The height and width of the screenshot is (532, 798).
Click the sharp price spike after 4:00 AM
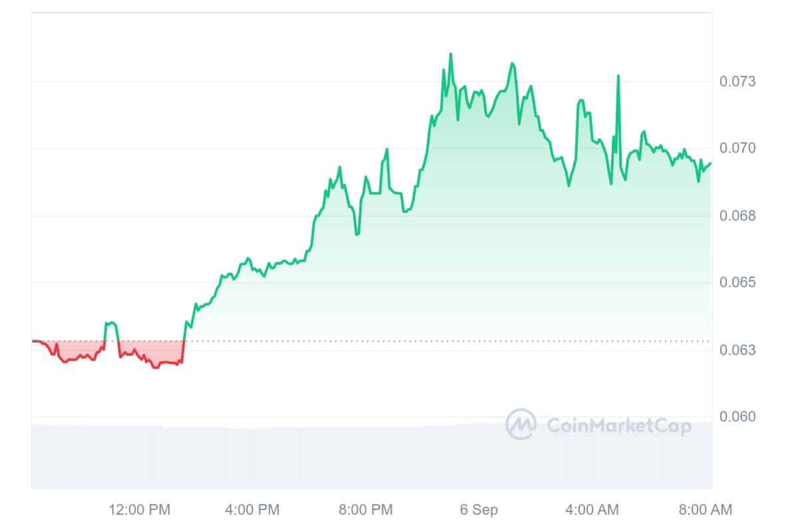pyautogui.click(x=618, y=76)
